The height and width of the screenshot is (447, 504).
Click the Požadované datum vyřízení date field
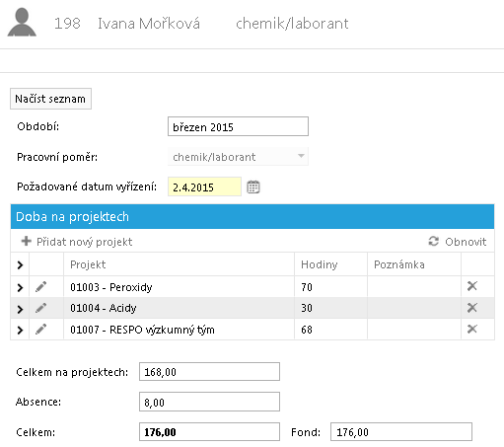(204, 186)
